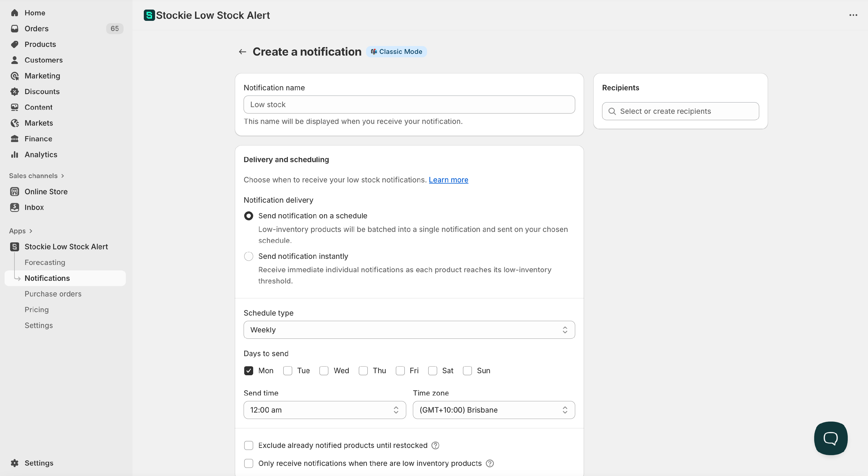The height and width of the screenshot is (476, 868).
Task: Follow the Learn more link
Action: tap(448, 180)
